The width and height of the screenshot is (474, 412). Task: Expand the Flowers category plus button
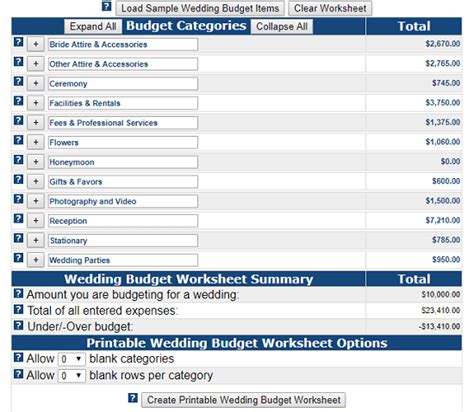[x=36, y=142]
